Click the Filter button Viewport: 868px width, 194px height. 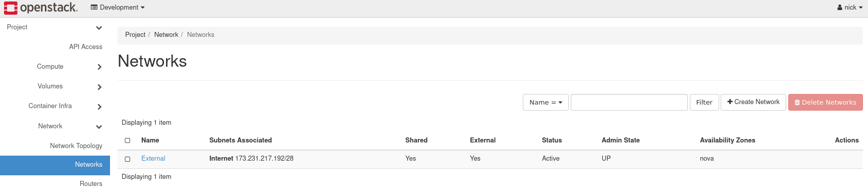(x=704, y=102)
